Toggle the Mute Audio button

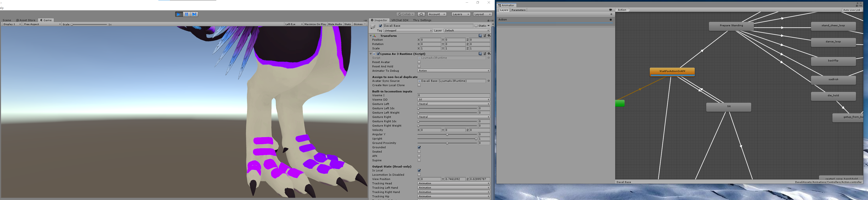pos(335,24)
